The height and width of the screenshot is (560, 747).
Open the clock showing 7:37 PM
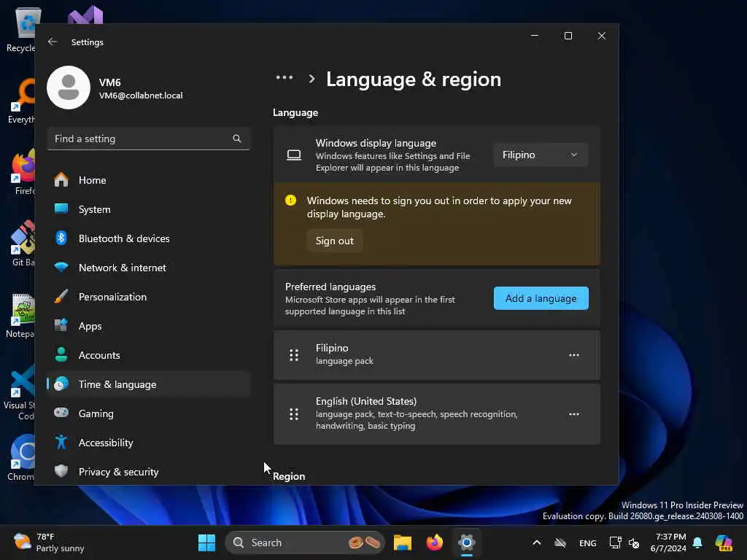(x=668, y=542)
